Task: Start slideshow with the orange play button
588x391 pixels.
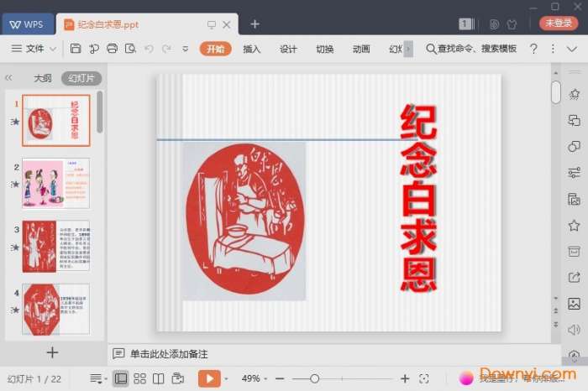Action: pos(208,378)
